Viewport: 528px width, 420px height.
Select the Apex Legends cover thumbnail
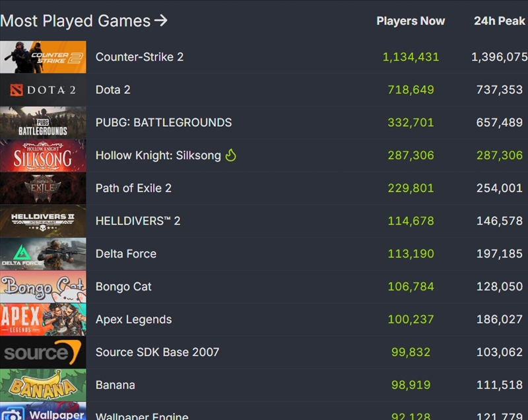pos(43,319)
